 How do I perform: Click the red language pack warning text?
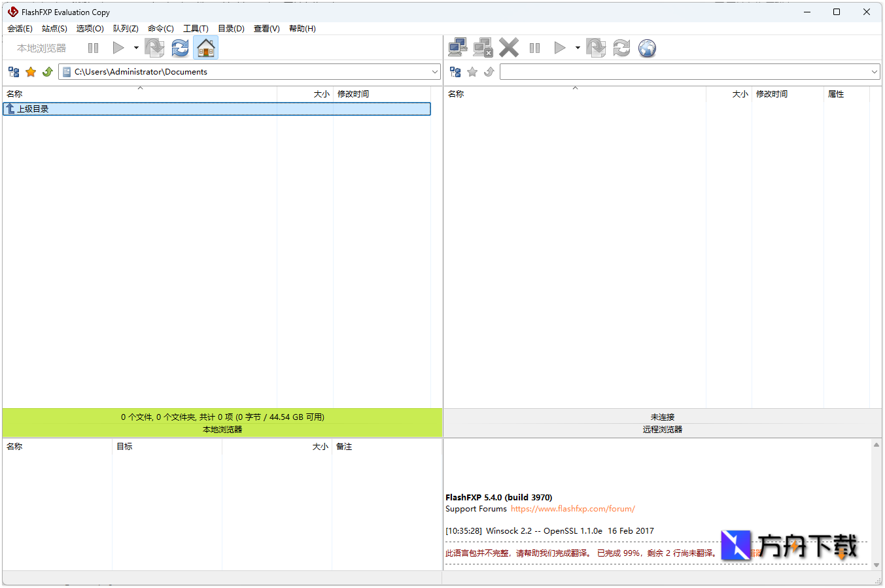581,553
